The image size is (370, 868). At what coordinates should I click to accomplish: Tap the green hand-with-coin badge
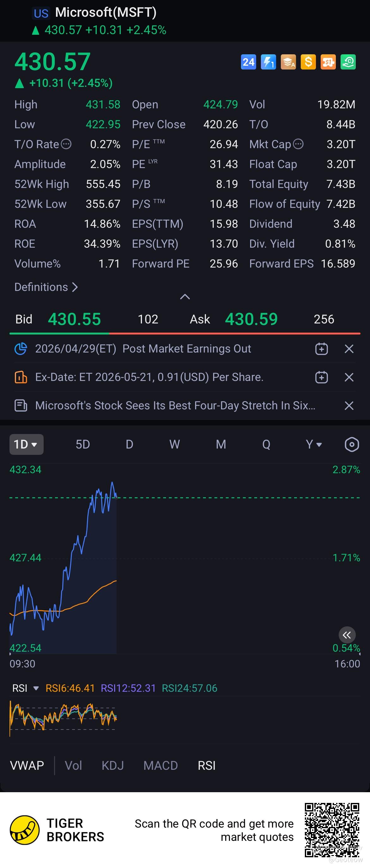(348, 62)
